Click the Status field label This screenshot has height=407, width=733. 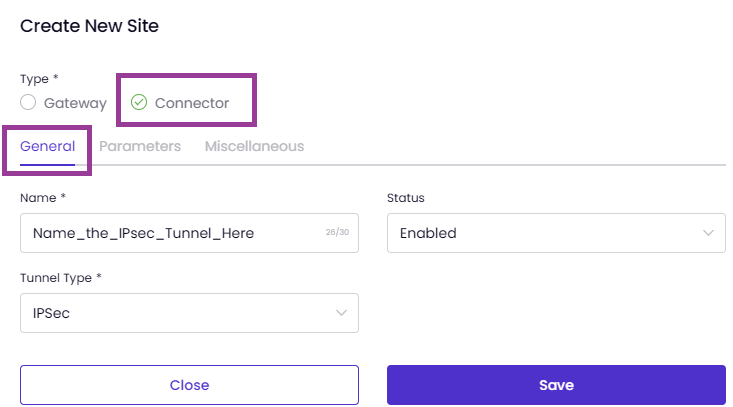406,198
